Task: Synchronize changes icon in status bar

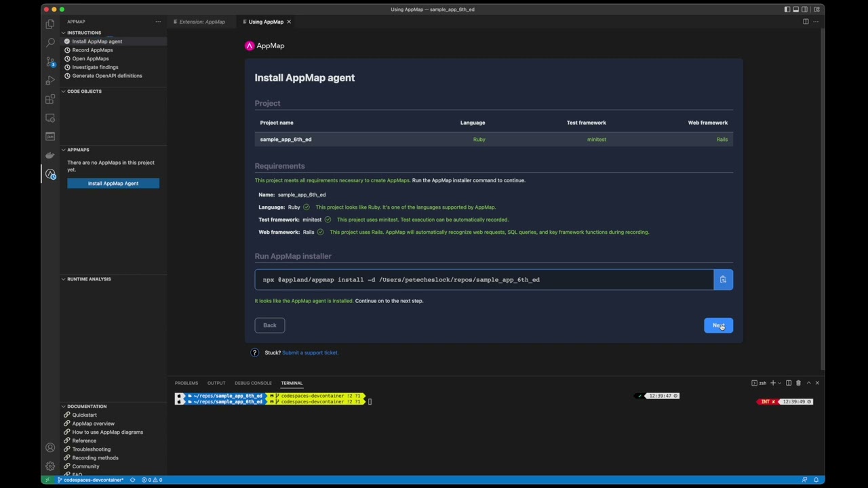Action: [x=133, y=480]
